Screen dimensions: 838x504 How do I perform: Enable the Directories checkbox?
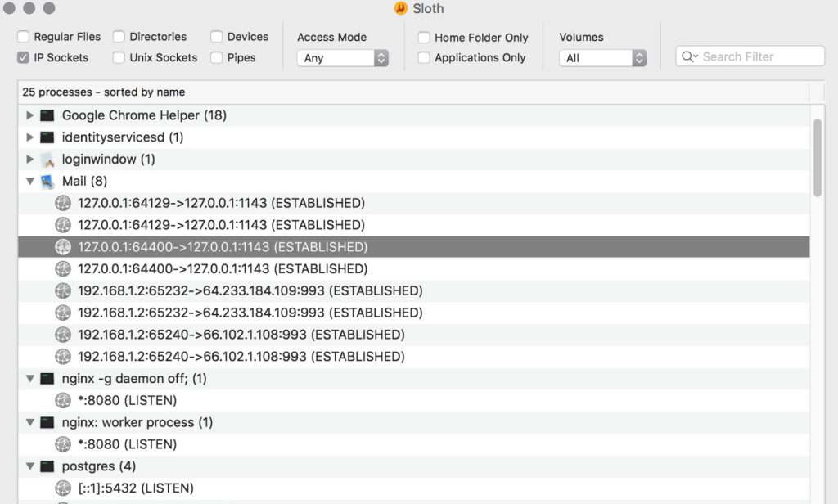coord(119,37)
